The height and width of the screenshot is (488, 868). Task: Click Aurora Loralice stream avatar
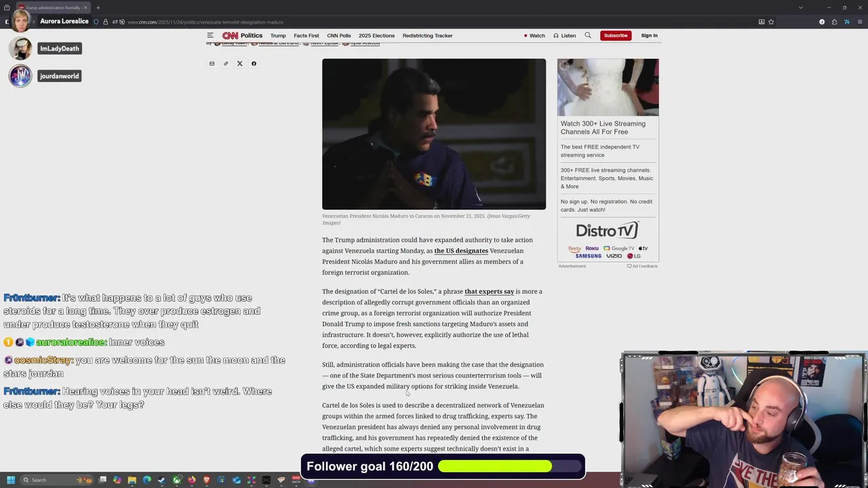[x=20, y=21]
